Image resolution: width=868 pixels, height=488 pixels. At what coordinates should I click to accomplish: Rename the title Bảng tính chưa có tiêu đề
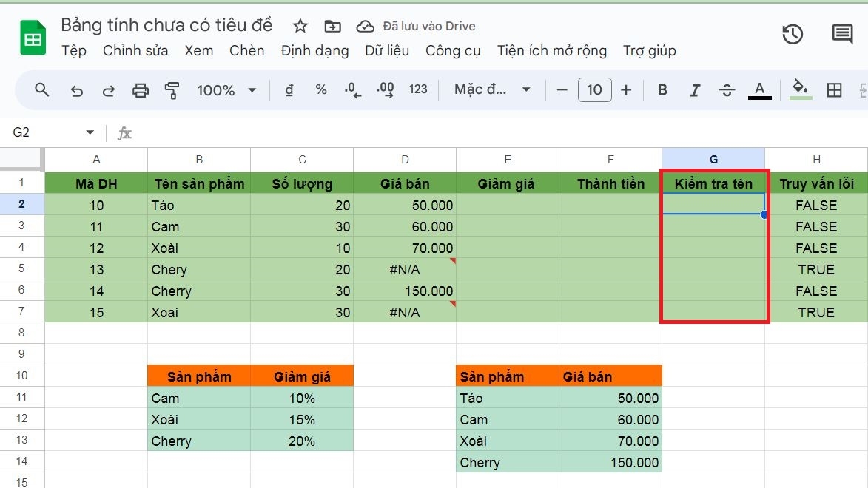166,25
